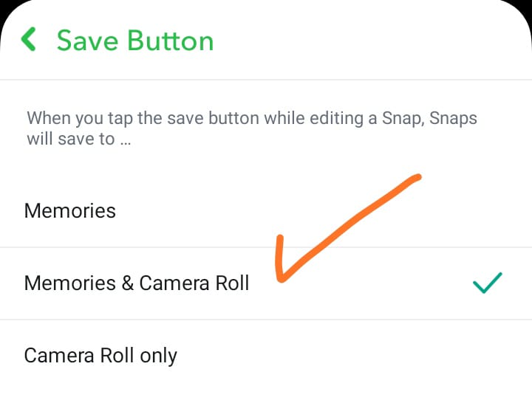Click the Save Button page title
This screenshot has height=417, width=532.
pyautogui.click(x=135, y=41)
